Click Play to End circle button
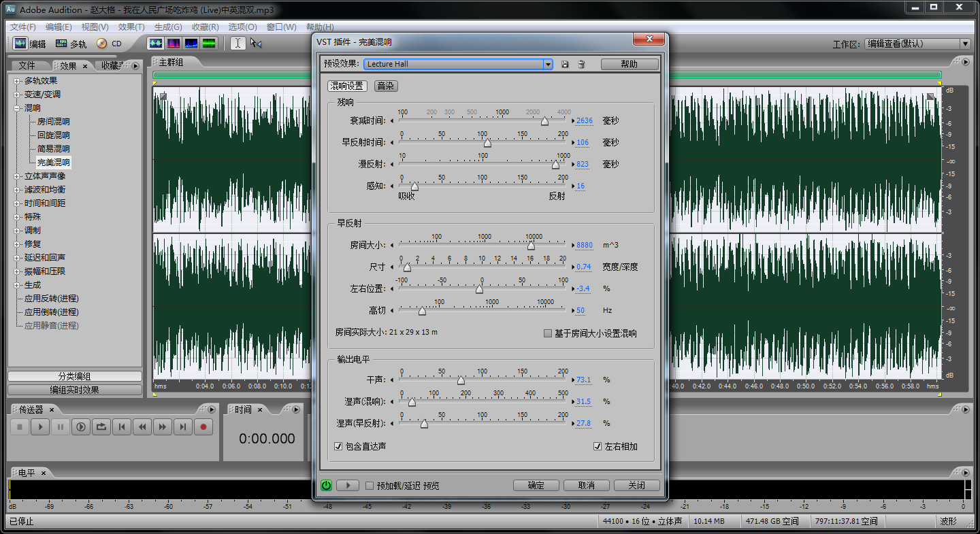Screen dimensions: 980x534 (x=81, y=427)
